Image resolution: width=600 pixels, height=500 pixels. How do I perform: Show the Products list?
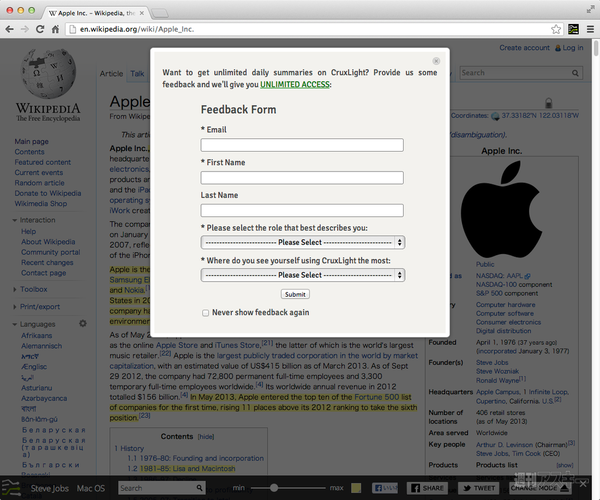point(565,465)
